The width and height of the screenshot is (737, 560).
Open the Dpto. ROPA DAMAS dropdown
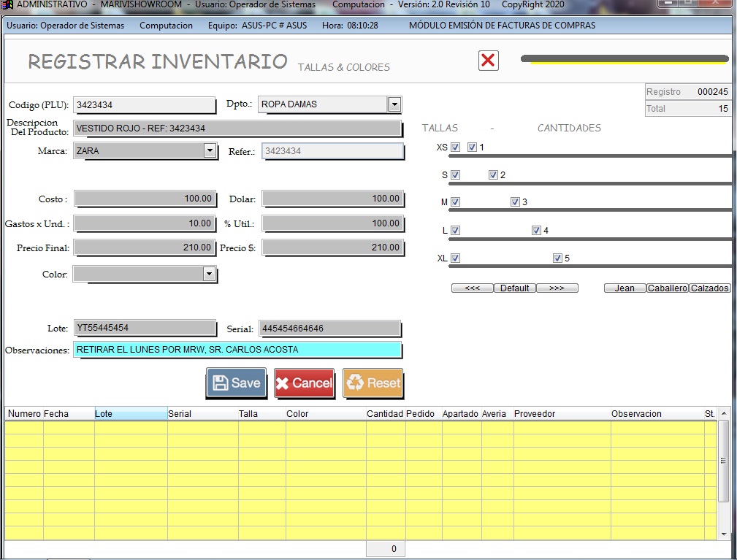coord(394,104)
